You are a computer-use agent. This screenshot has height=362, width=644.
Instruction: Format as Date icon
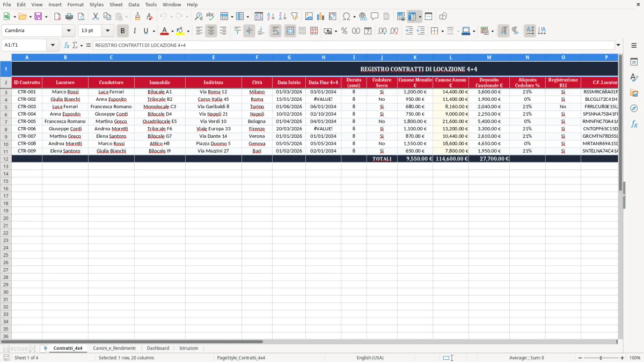click(x=368, y=31)
